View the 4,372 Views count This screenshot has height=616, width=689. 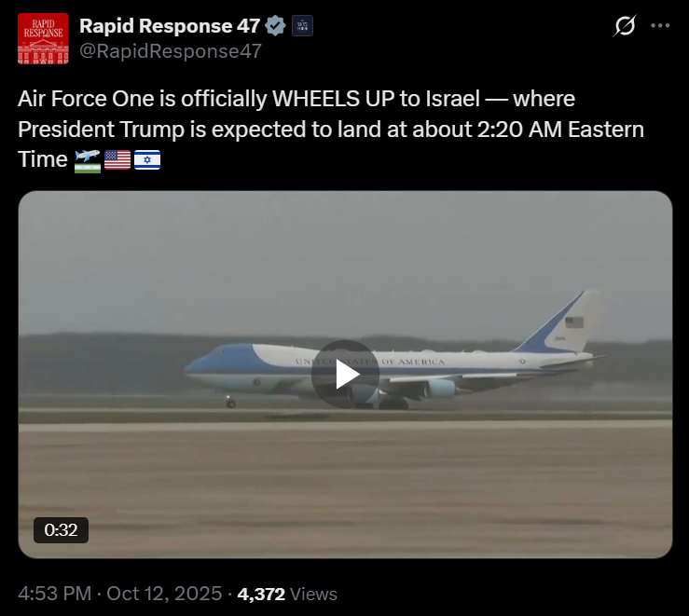pyautogui.click(x=261, y=594)
